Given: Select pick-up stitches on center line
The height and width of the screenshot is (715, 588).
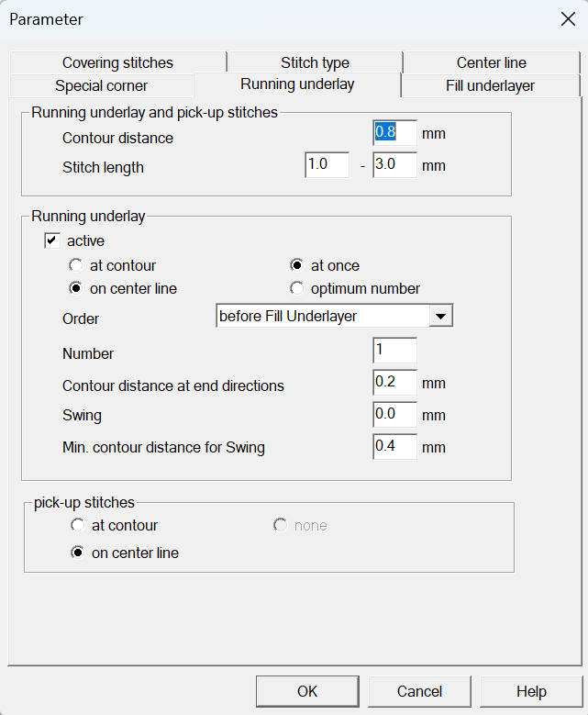Looking at the screenshot, I should point(77,553).
